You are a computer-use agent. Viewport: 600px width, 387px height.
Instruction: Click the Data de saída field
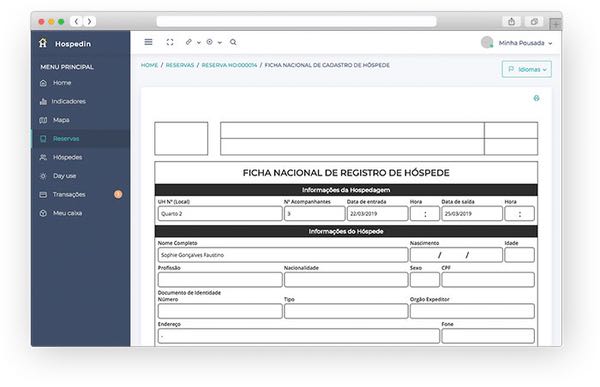click(x=472, y=214)
